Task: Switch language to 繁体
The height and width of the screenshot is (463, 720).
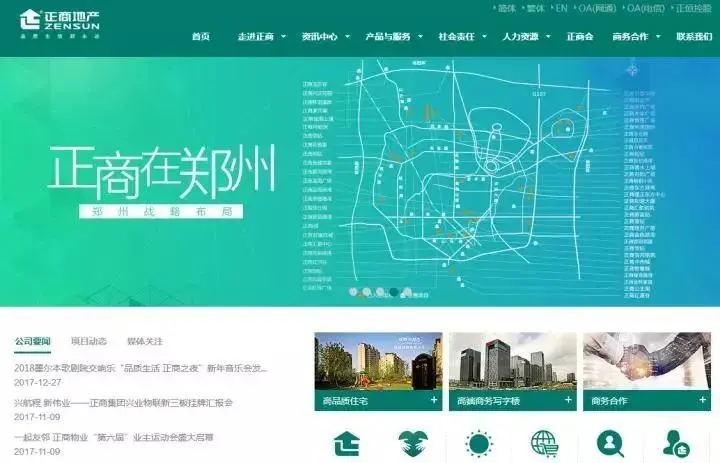Action: click(x=535, y=8)
